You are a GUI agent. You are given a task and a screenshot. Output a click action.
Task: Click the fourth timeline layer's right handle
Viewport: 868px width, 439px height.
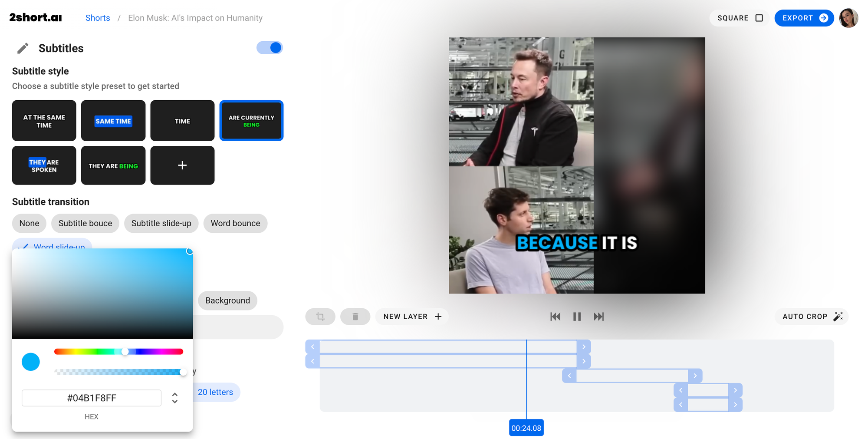point(735,390)
